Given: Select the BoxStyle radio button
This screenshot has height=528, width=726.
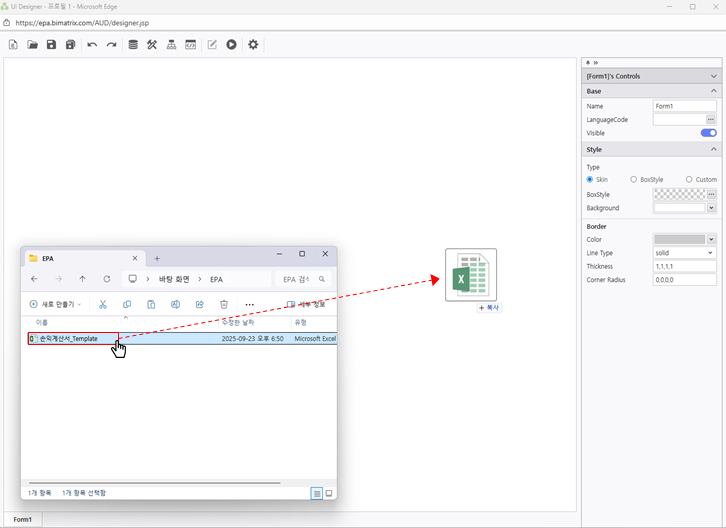Looking at the screenshot, I should click(x=633, y=179).
